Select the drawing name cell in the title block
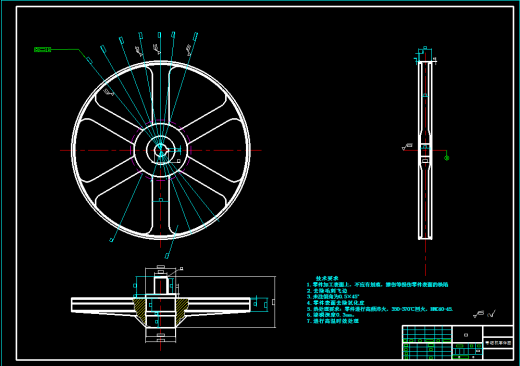 498,343
